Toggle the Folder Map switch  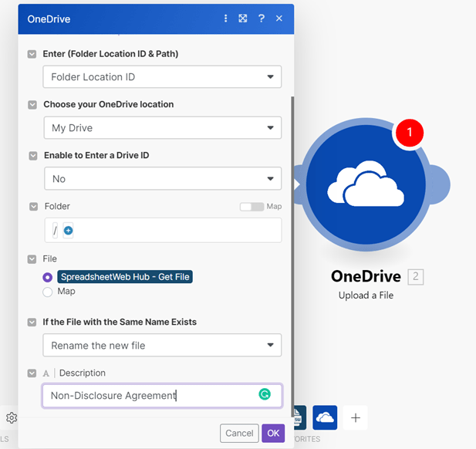[x=252, y=207]
